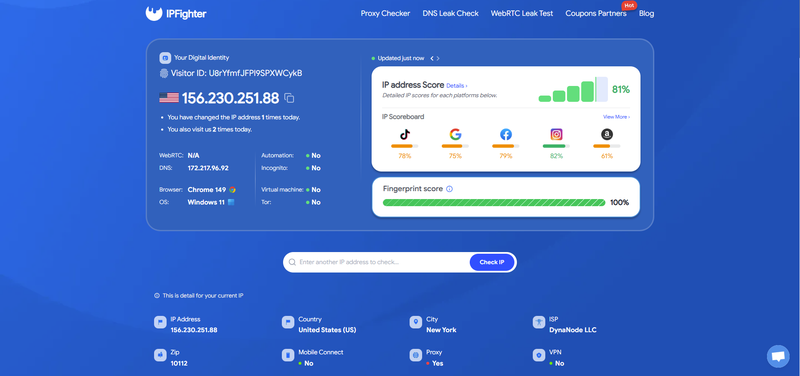Copy the IP address 156.230.251.88
This screenshot has height=376, width=800.
(x=289, y=98)
